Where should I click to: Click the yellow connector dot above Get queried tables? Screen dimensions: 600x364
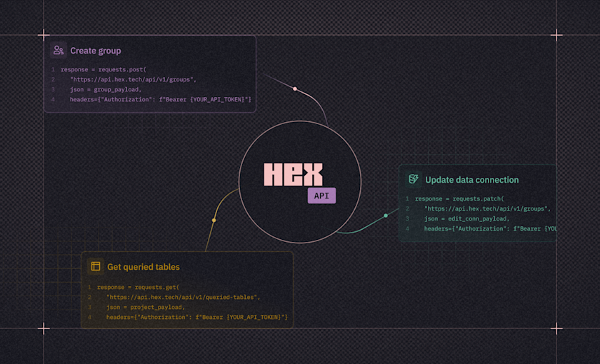[214, 221]
